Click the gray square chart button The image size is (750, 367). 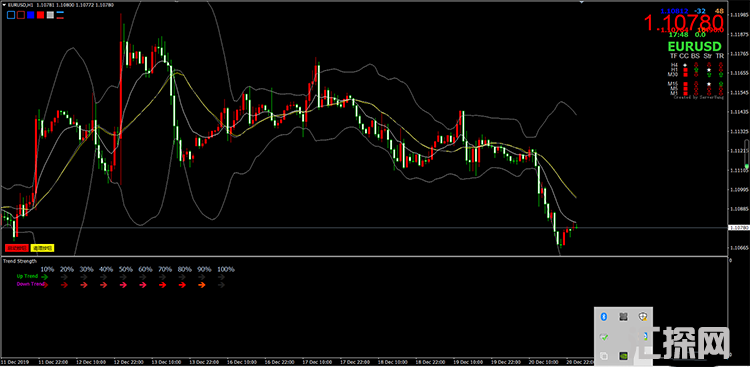[x=50, y=15]
